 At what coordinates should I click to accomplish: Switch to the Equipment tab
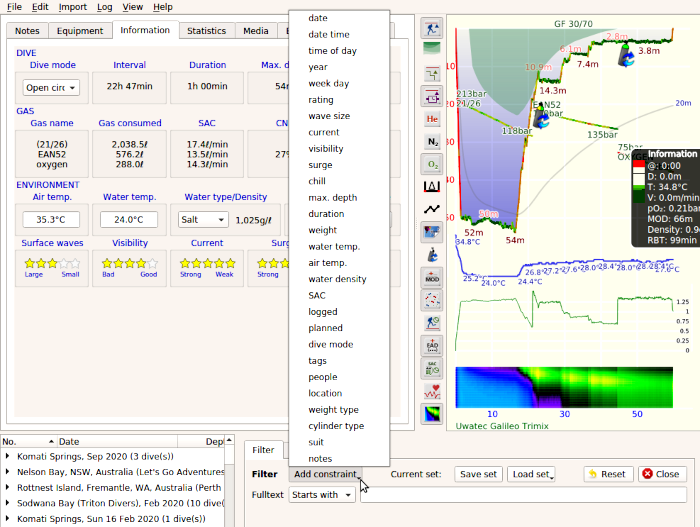point(80,31)
